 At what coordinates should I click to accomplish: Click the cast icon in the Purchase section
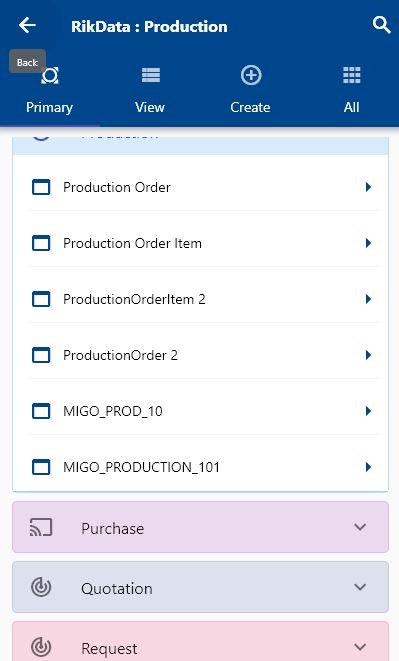pos(41,527)
